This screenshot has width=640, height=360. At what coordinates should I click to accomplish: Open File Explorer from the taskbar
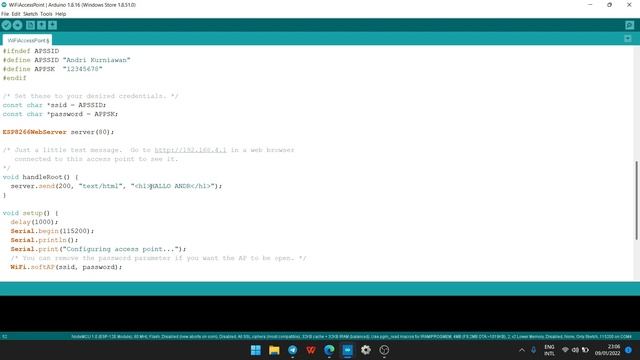coord(274,350)
